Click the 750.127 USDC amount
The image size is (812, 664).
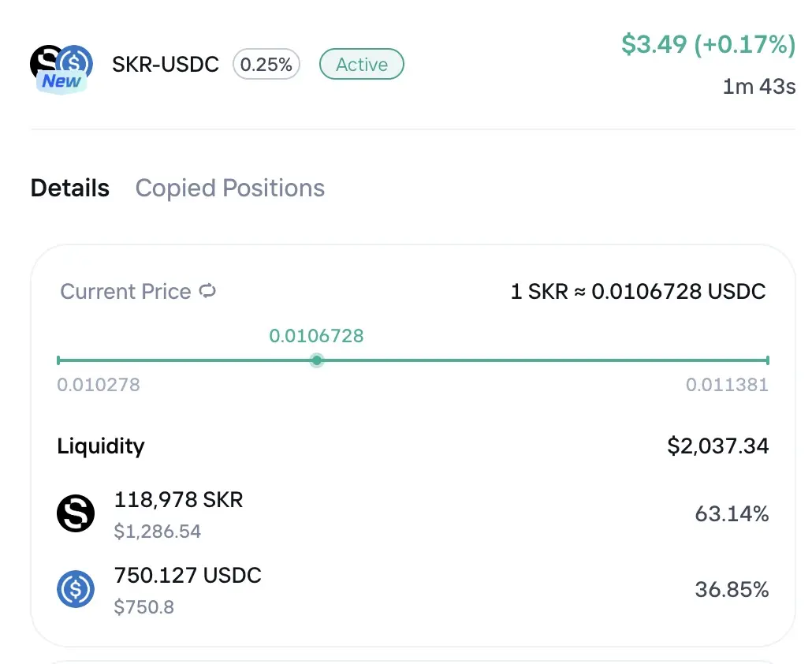coord(188,576)
